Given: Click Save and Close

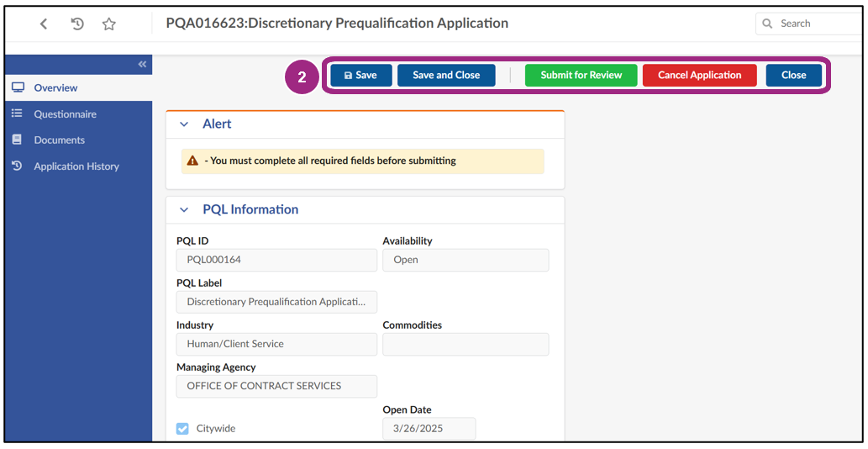Looking at the screenshot, I should [x=446, y=76].
